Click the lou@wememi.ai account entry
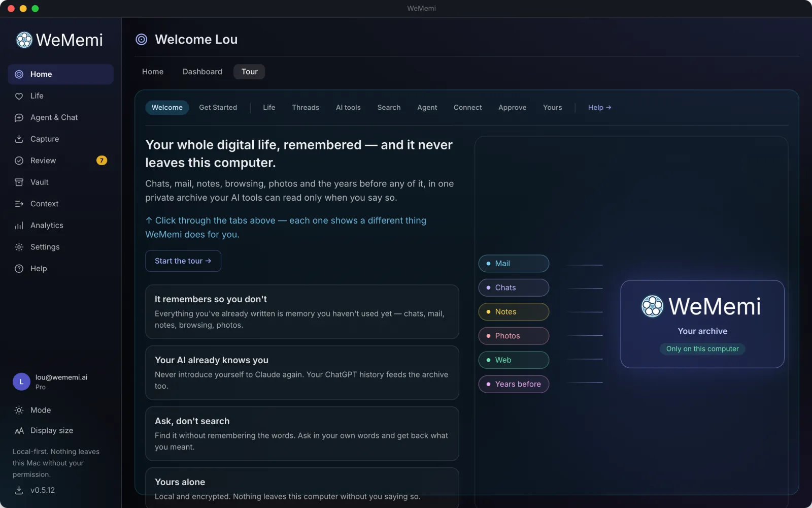Screen dimensions: 812x508 coord(61,382)
